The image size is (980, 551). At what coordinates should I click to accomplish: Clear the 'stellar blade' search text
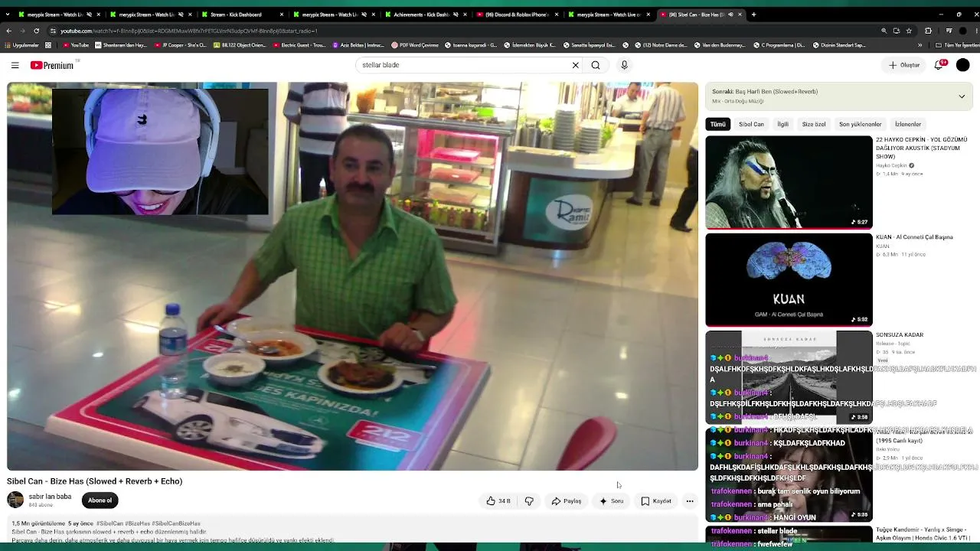point(576,65)
